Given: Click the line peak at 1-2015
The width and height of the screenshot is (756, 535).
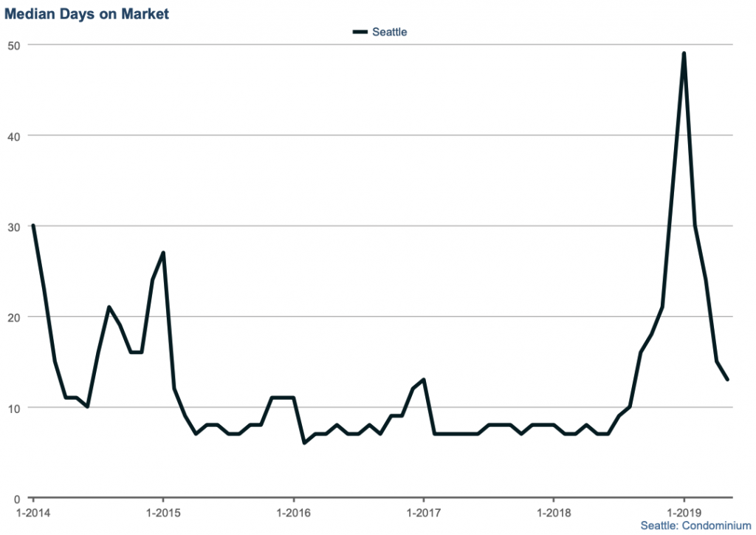Looking at the screenshot, I should click(x=163, y=253).
